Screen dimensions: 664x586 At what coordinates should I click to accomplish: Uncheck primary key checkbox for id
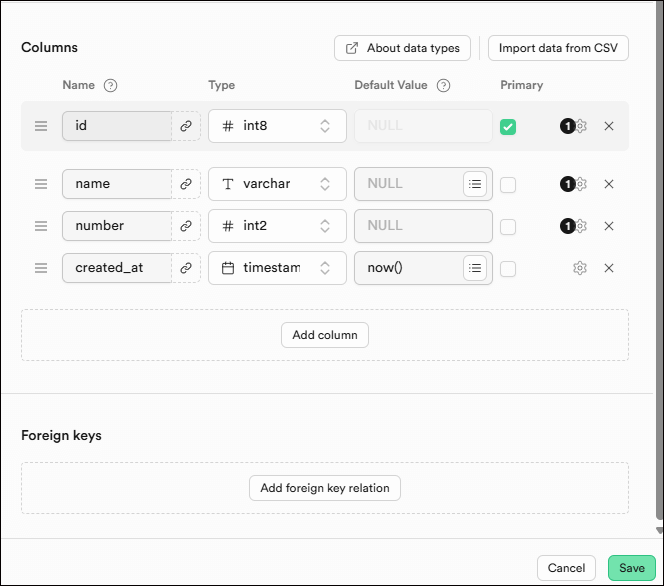(508, 126)
